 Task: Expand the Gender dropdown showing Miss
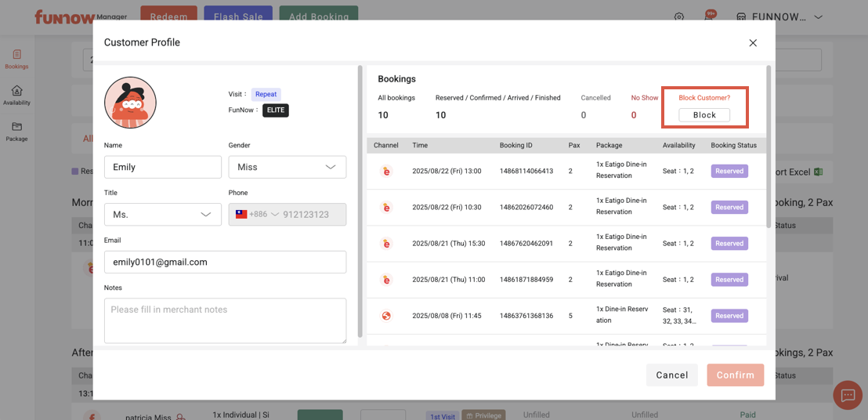click(287, 167)
